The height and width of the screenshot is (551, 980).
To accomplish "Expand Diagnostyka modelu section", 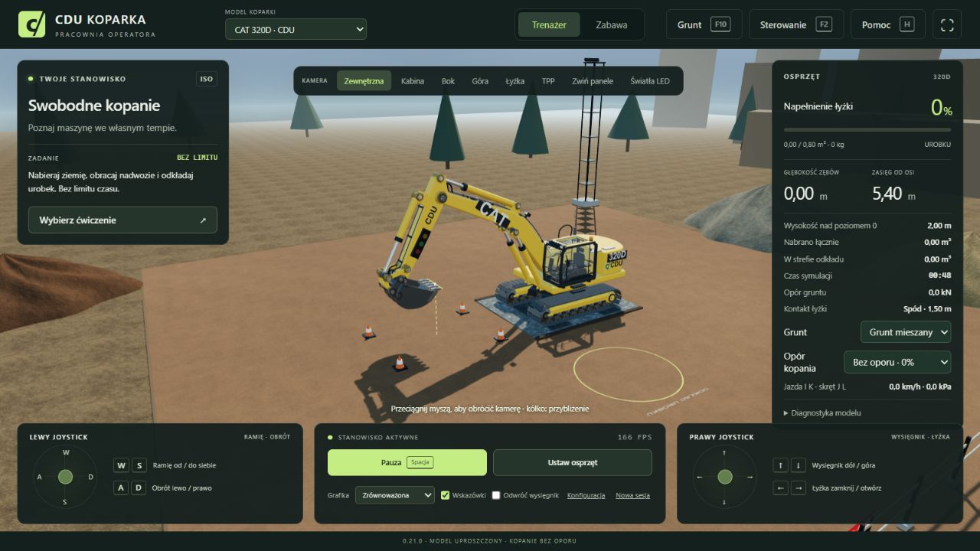I will (822, 413).
